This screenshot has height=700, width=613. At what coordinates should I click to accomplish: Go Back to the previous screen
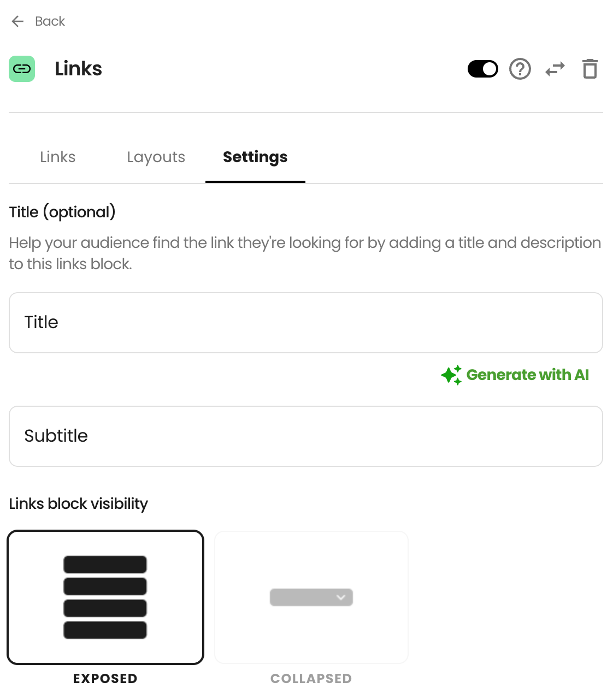pyautogui.click(x=50, y=21)
